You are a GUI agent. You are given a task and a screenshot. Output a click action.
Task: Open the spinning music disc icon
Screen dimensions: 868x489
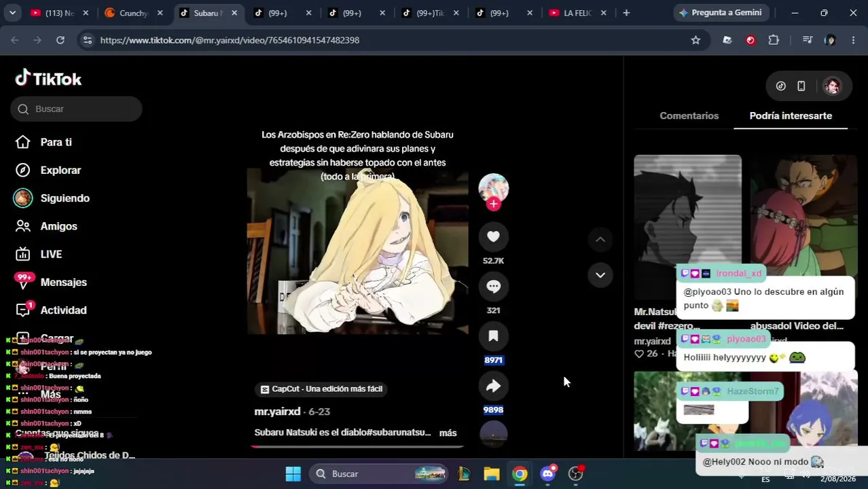point(493,434)
